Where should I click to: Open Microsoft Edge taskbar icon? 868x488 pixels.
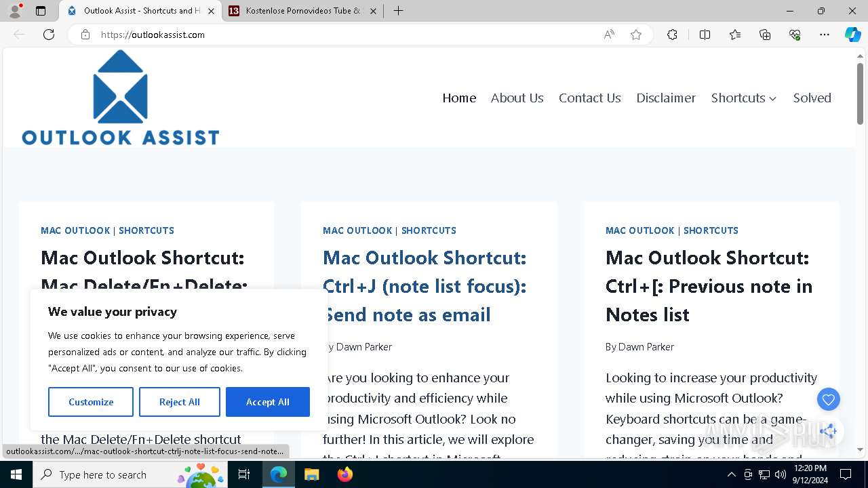tap(279, 474)
